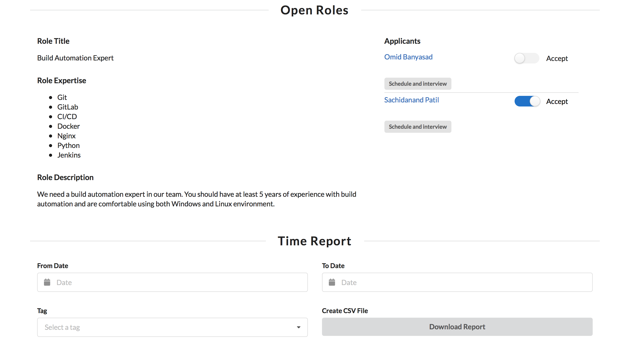
Task: Turn off Accept switch for Sachidanand Patil
Action: click(x=527, y=101)
